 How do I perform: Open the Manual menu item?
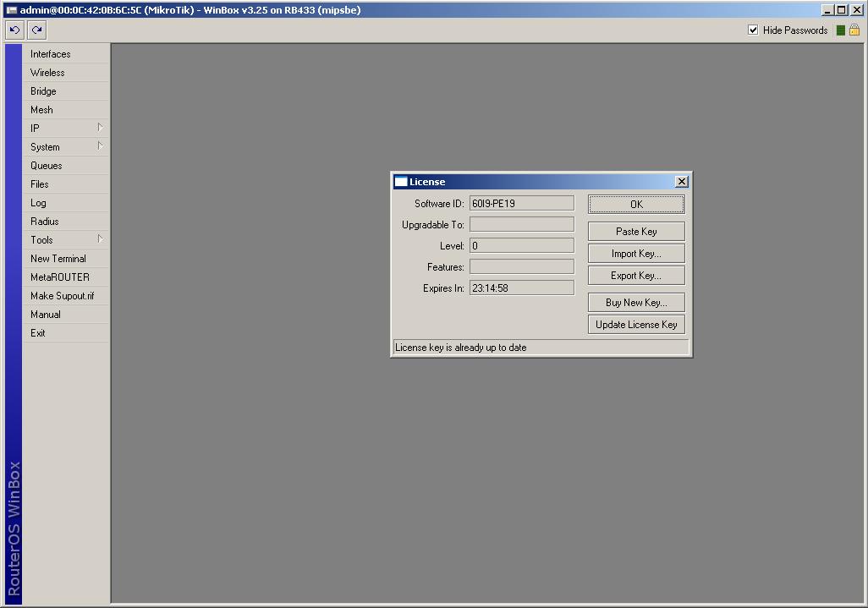coord(66,315)
